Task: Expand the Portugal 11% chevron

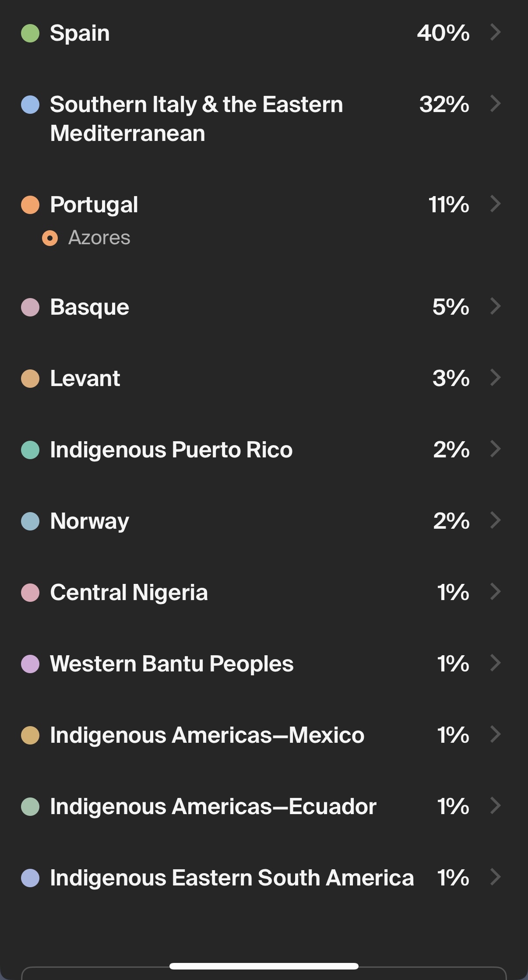Action: (x=495, y=204)
